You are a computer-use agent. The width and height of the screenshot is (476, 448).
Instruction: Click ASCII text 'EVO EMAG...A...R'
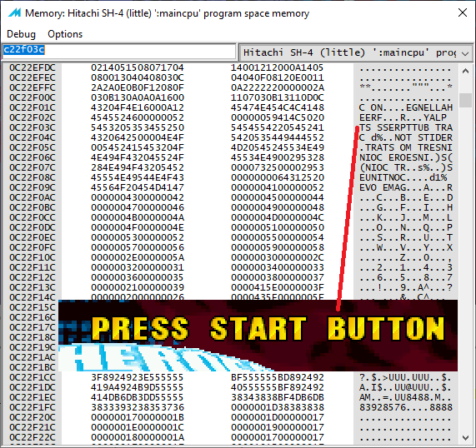406,187
